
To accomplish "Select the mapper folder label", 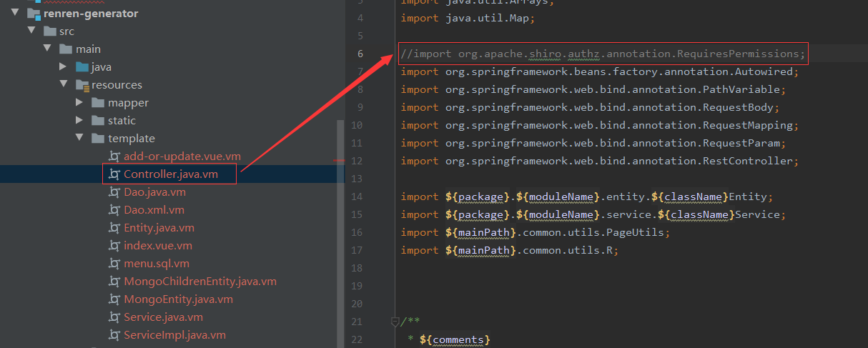I will coord(128,103).
